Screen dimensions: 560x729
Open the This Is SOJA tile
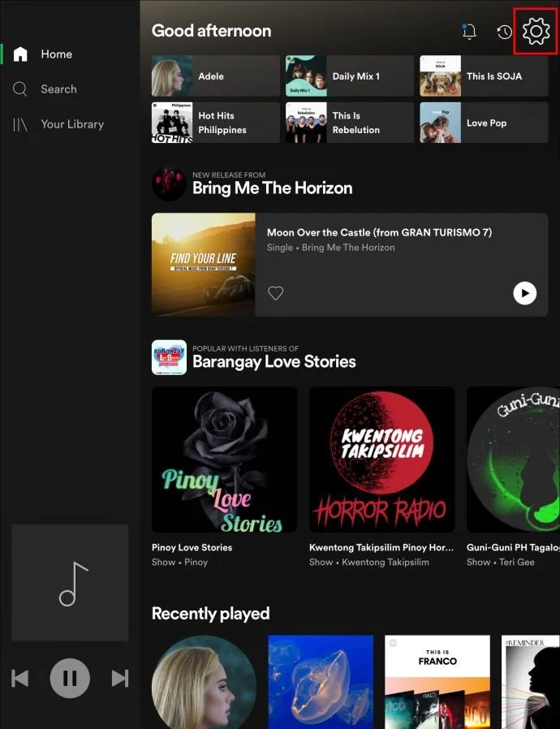point(484,75)
